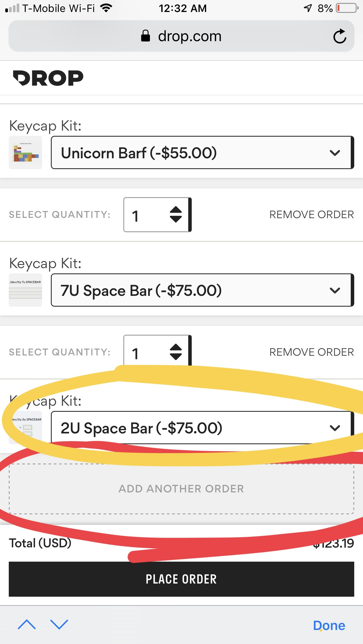Remove the Unicorn Barf order

pos(311,215)
